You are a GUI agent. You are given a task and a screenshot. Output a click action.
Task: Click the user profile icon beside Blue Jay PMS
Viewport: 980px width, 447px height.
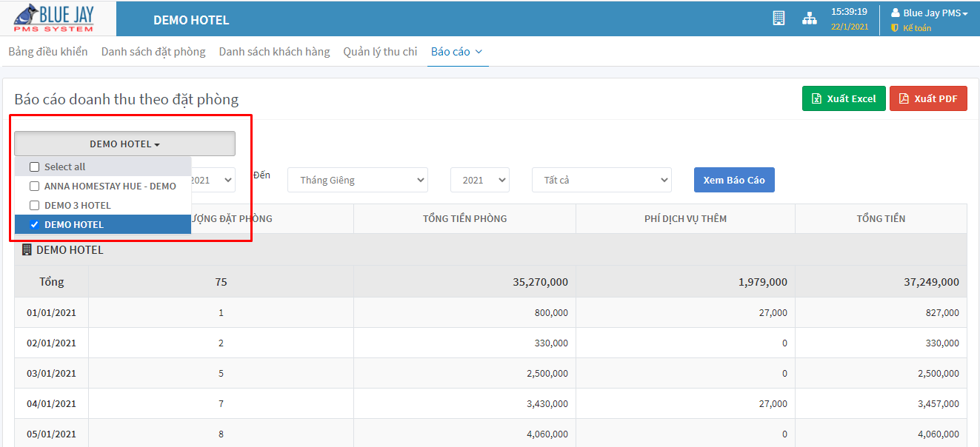(x=895, y=13)
